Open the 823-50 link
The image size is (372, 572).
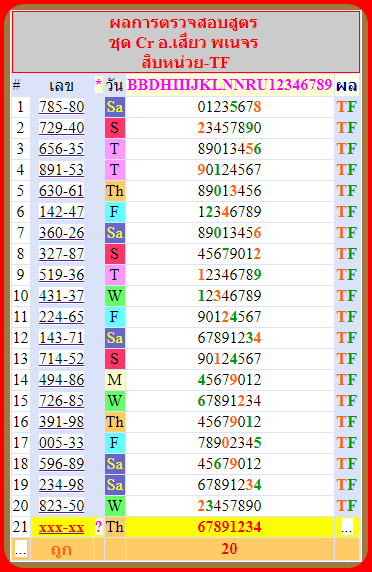[x=61, y=506]
